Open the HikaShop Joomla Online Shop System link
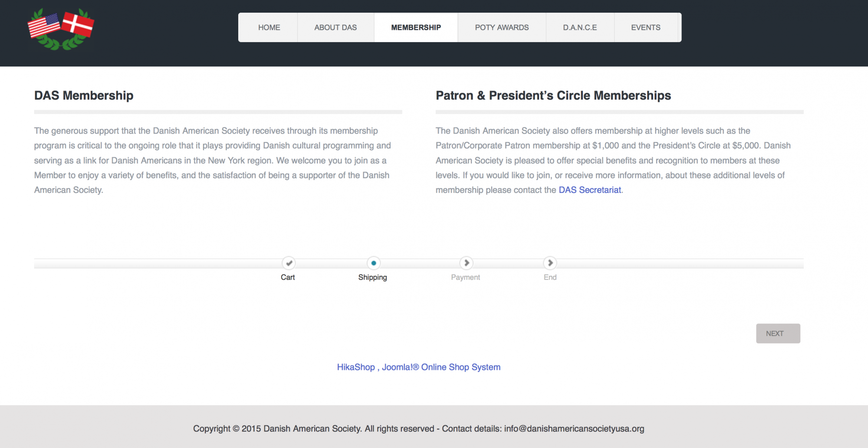Screen dimensions: 868x448 419,367
